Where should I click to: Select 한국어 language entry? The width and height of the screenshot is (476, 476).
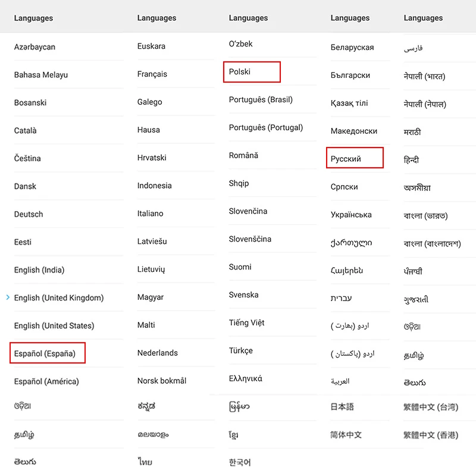[x=240, y=462]
